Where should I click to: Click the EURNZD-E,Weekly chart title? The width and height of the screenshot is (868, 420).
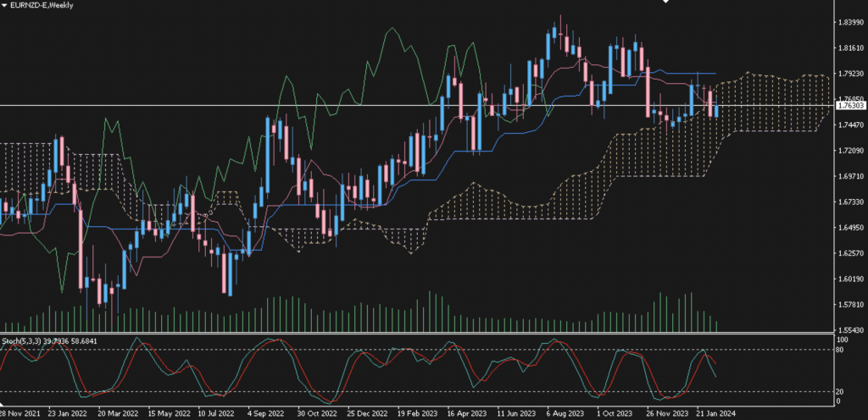point(42,5)
